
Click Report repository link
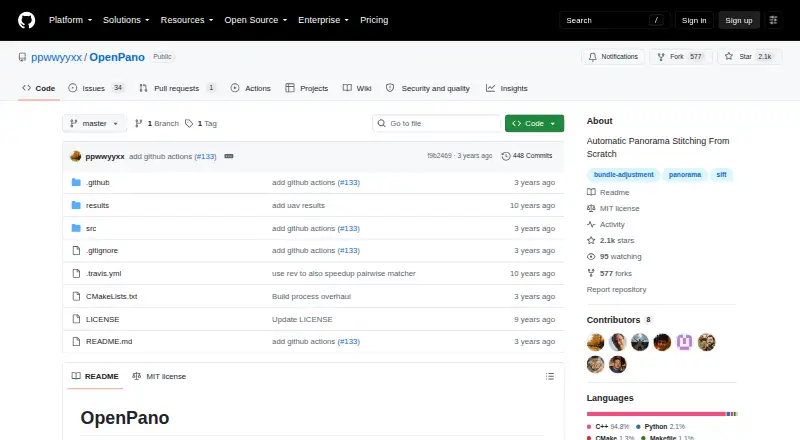coord(616,289)
